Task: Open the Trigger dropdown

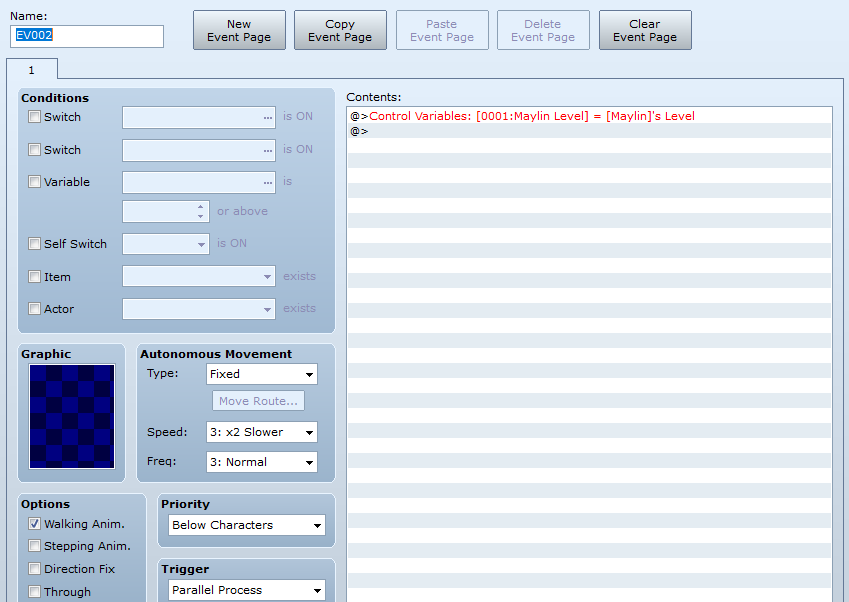Action: [x=247, y=590]
